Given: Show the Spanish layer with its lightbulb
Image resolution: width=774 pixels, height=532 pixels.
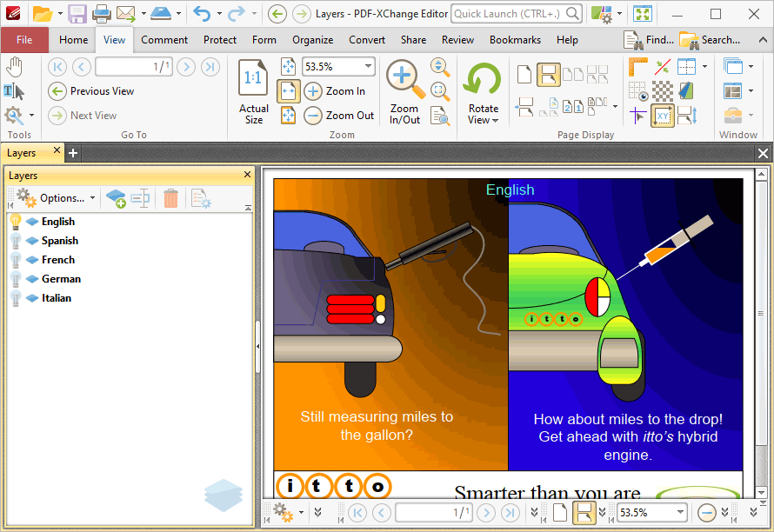Looking at the screenshot, I should point(16,241).
